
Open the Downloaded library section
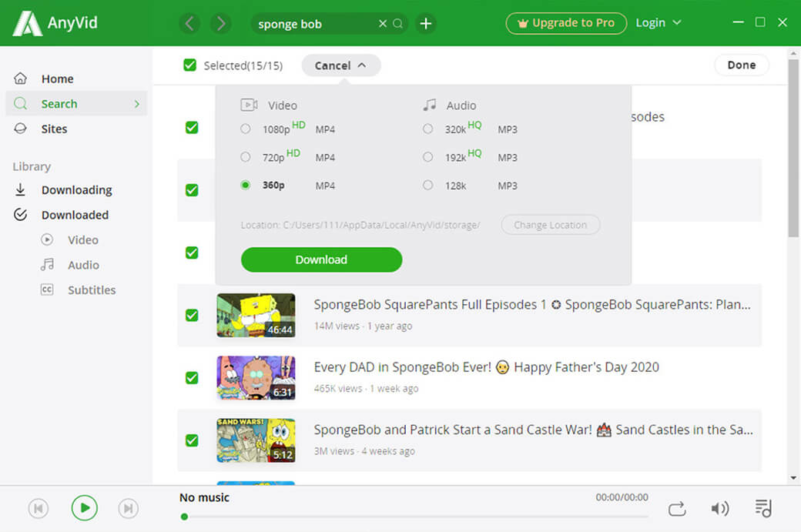pyautogui.click(x=75, y=215)
